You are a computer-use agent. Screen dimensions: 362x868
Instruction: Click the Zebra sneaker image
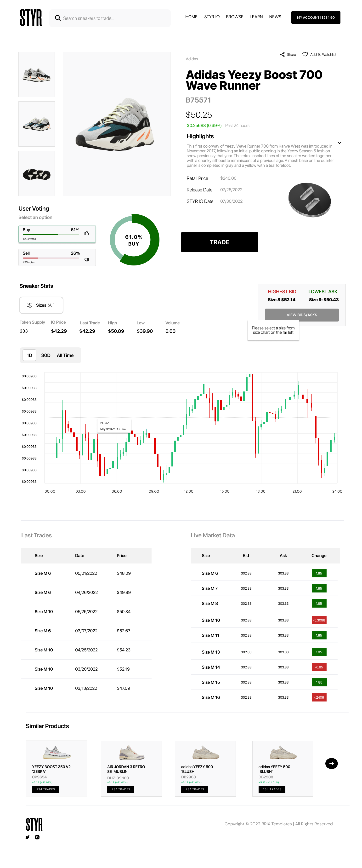tap(57, 753)
